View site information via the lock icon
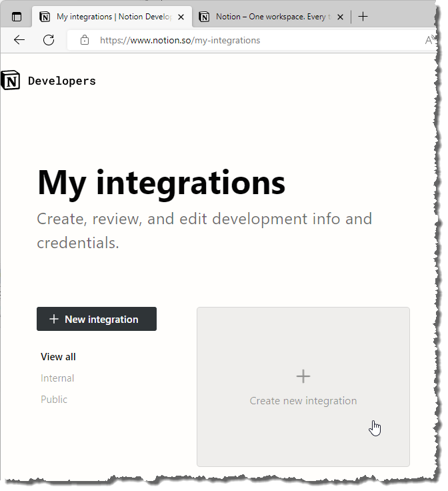448x491 pixels. [x=84, y=40]
